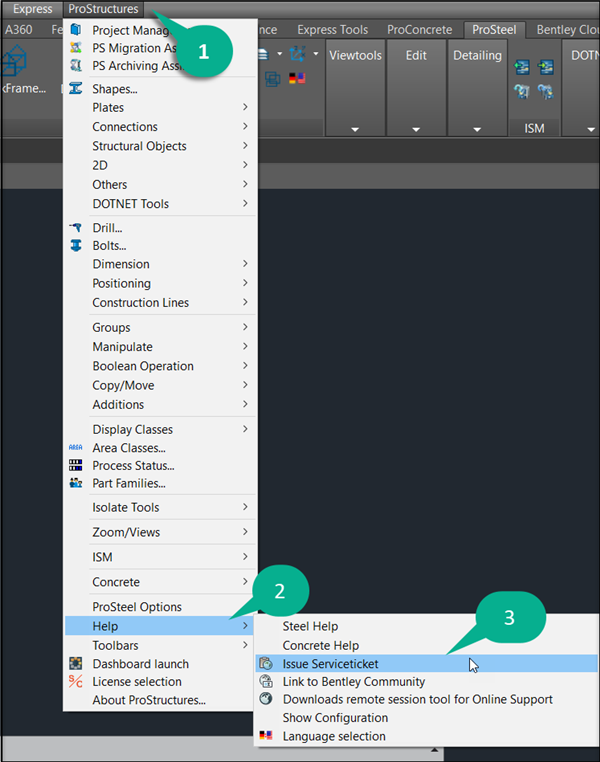
Task: Switch to the ProConcrete ribbon tab
Action: (x=419, y=30)
